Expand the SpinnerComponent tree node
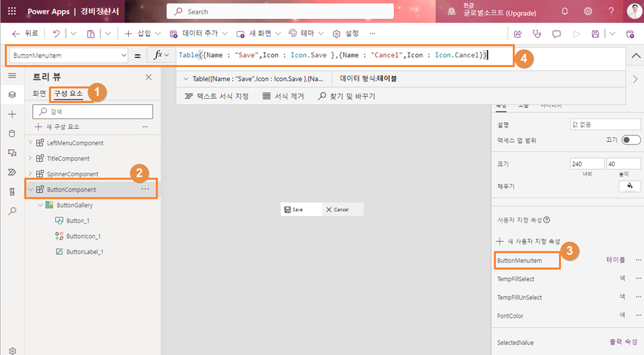The height and width of the screenshot is (355, 644). tap(30, 174)
